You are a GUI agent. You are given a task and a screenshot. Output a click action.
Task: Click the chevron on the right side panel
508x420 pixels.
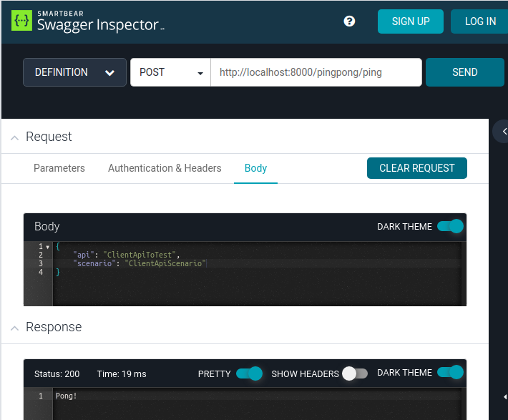503,131
